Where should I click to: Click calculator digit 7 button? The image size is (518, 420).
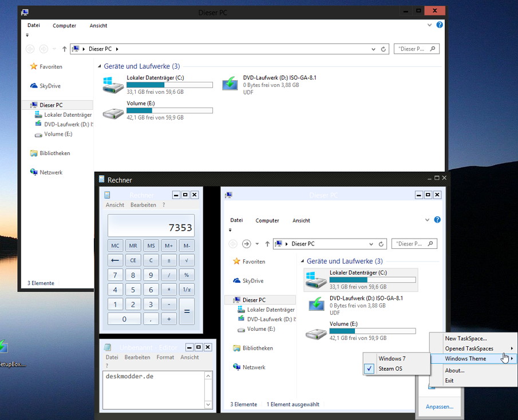click(x=115, y=275)
